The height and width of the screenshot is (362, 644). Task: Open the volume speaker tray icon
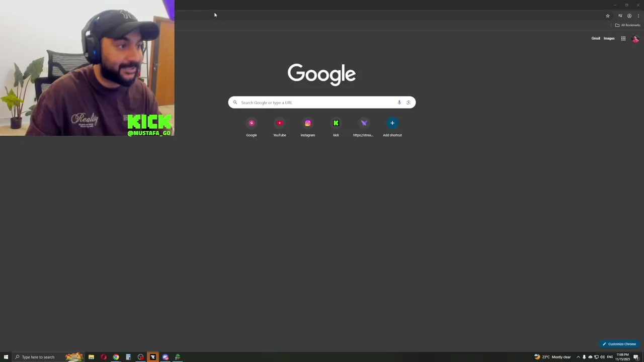(602, 357)
